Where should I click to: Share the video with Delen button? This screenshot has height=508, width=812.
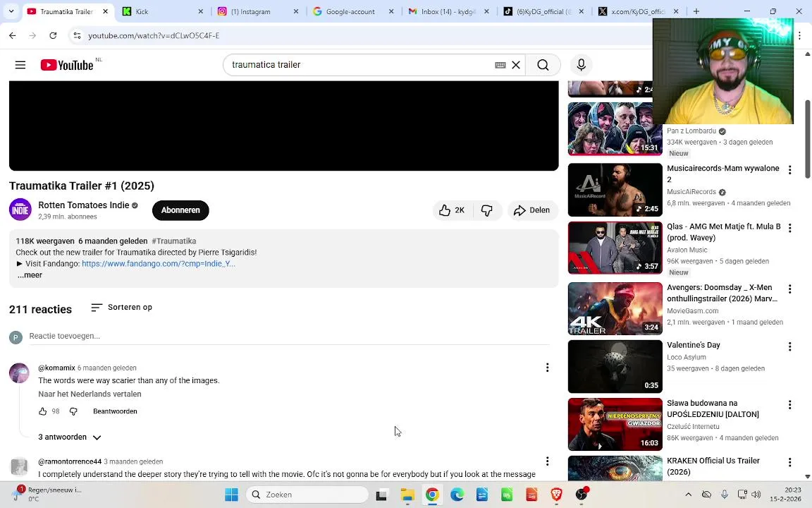pos(532,210)
